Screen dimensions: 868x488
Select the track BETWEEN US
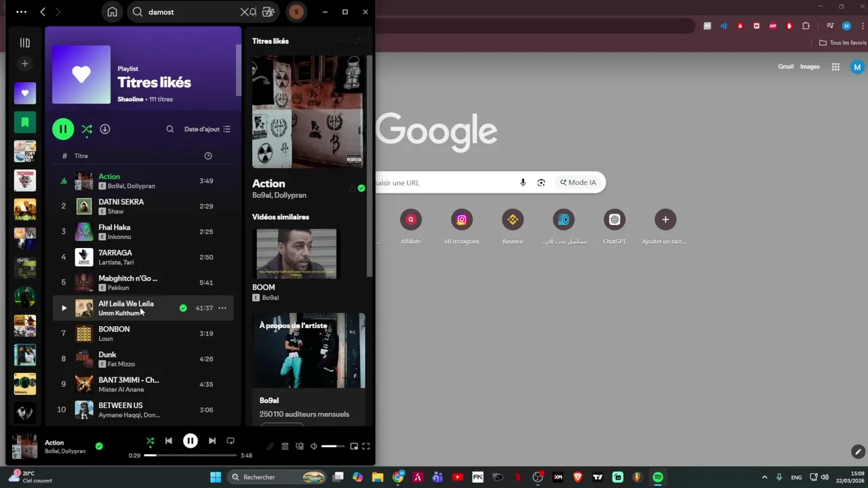pos(143,409)
